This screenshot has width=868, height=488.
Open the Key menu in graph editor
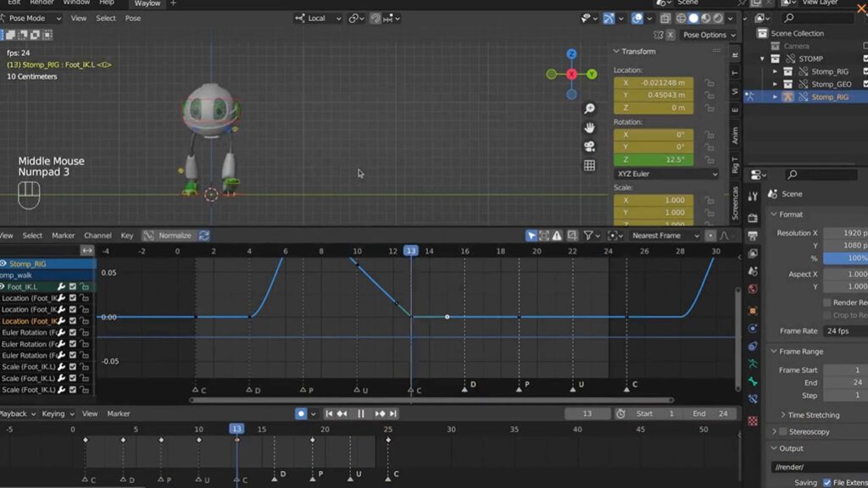(x=127, y=236)
